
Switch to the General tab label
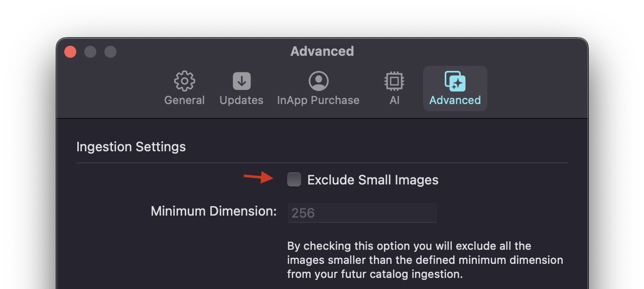coord(184,100)
